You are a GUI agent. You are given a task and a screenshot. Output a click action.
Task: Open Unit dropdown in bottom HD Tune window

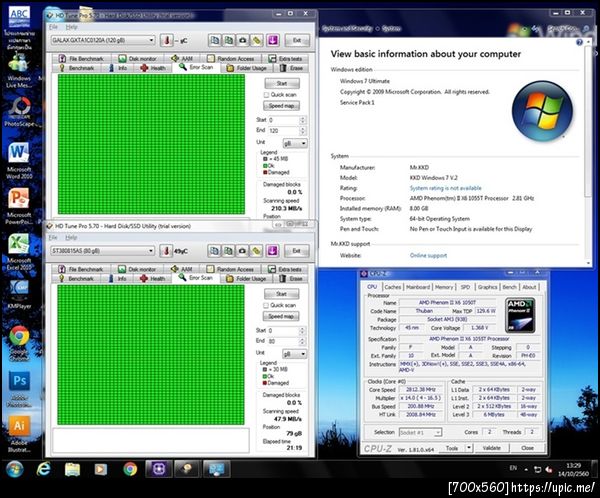(x=295, y=354)
